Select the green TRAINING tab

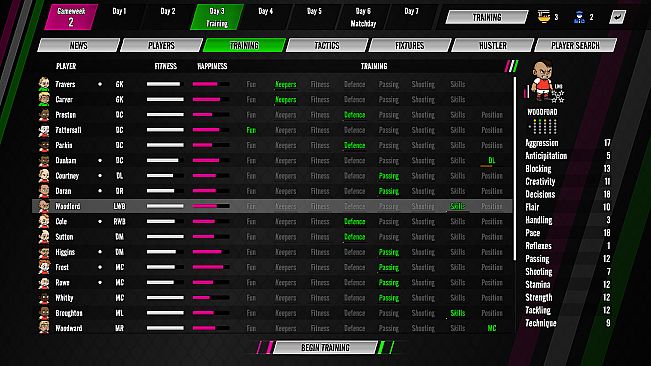click(x=244, y=45)
